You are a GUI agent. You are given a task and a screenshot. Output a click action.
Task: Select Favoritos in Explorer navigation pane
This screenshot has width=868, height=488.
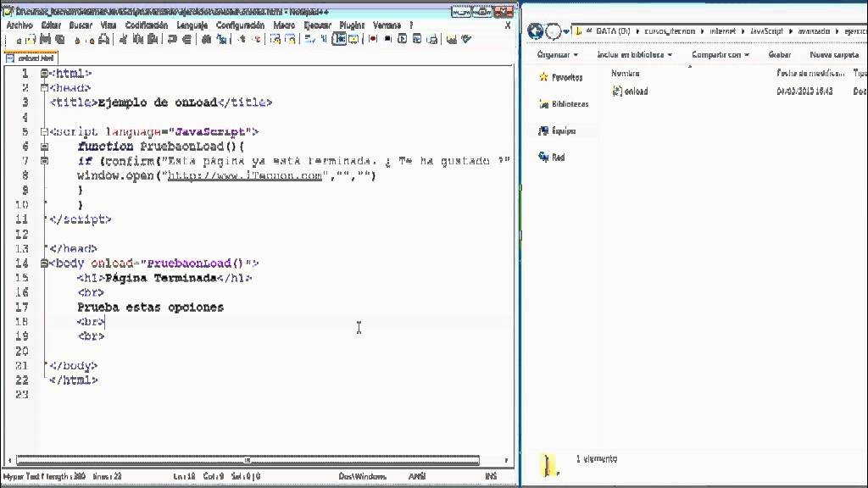click(x=561, y=77)
